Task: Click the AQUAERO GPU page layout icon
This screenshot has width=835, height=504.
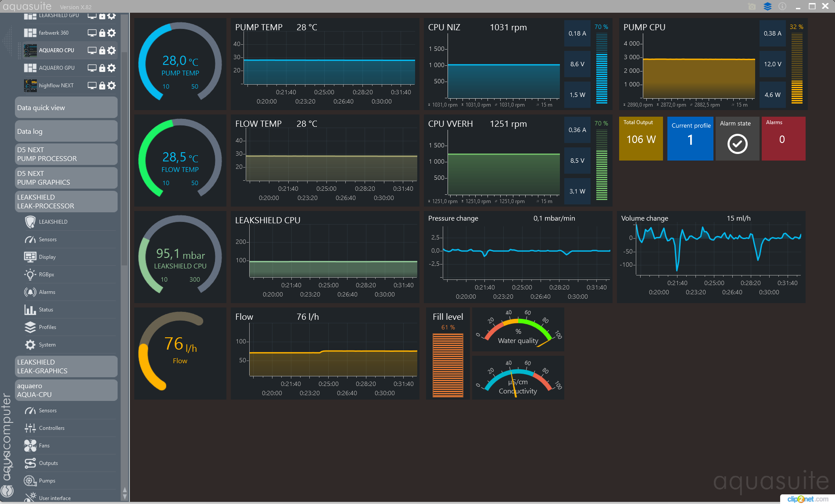Action: click(x=30, y=68)
